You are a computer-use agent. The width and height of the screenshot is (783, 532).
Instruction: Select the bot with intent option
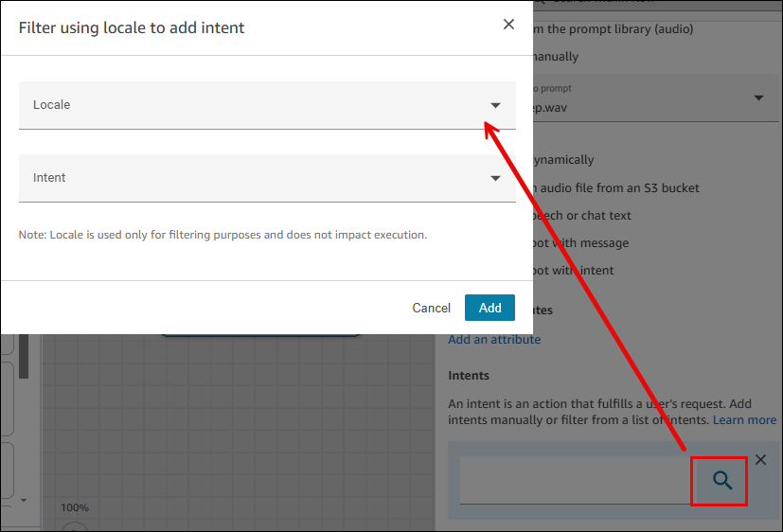(x=568, y=271)
